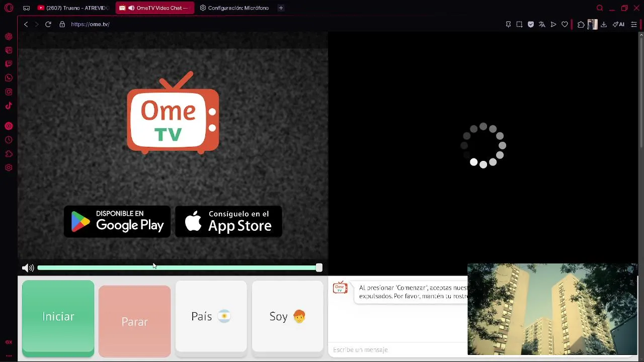The height and width of the screenshot is (362, 644).
Task: Open the extensions puzzle icon
Action: (581, 24)
